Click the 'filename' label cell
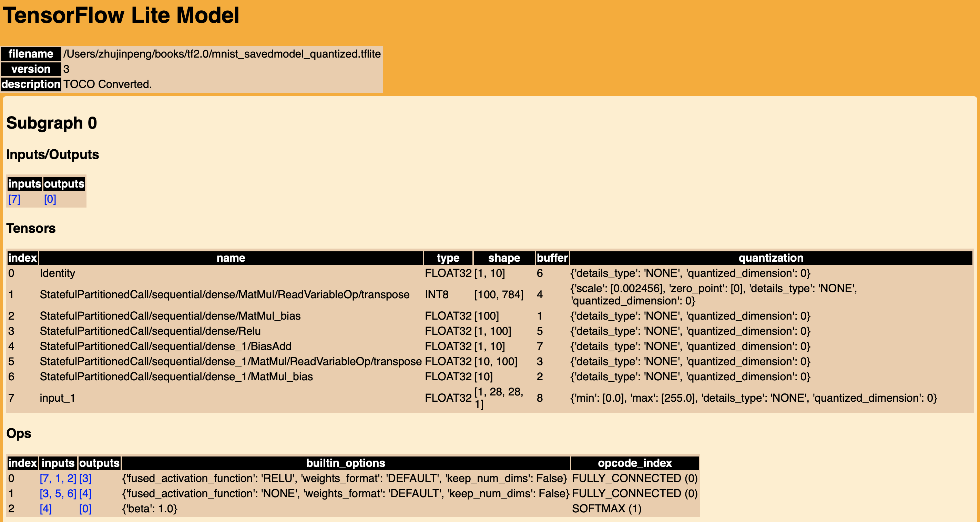Image resolution: width=980 pixels, height=522 pixels. click(x=31, y=54)
